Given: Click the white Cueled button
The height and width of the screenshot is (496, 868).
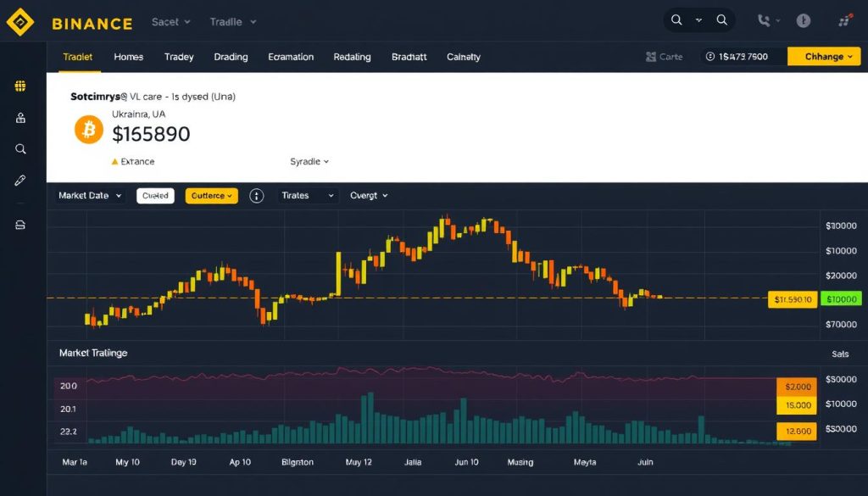Looking at the screenshot, I should (x=156, y=195).
